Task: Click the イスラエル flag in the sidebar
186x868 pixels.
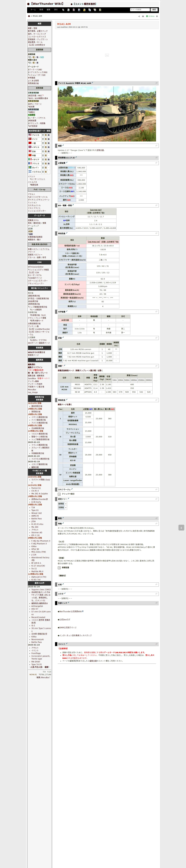Action: coord(30,172)
